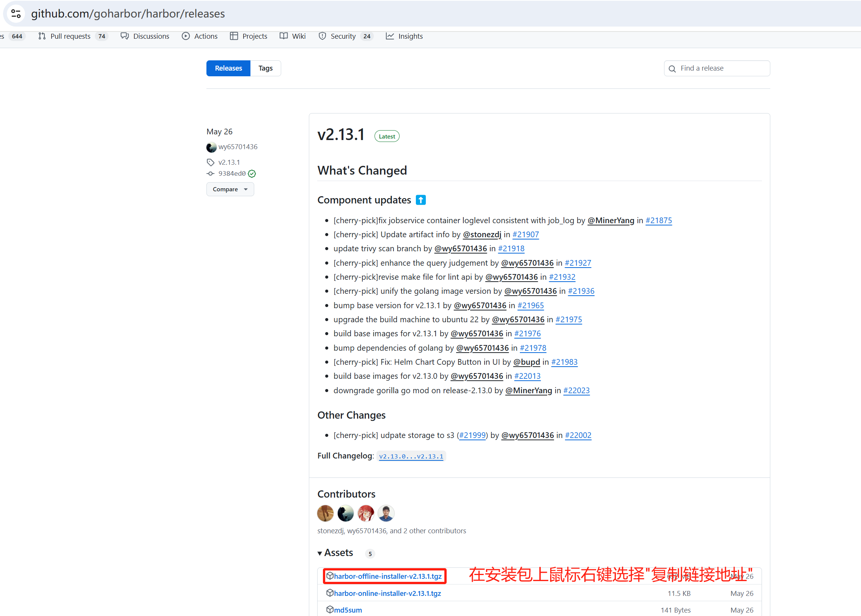Open the v2.13.1 tag link in sidebar
Screen dimensions: 861x616
[229, 162]
